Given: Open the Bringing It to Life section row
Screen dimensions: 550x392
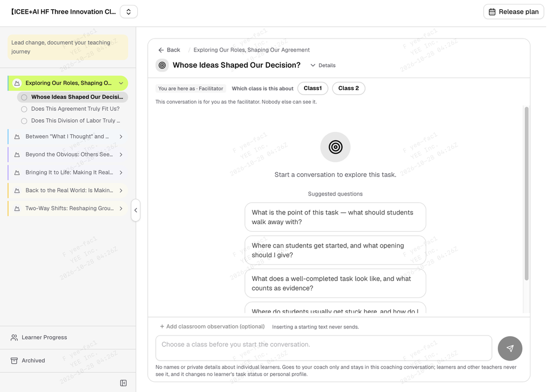Looking at the screenshot, I should pos(68,173).
